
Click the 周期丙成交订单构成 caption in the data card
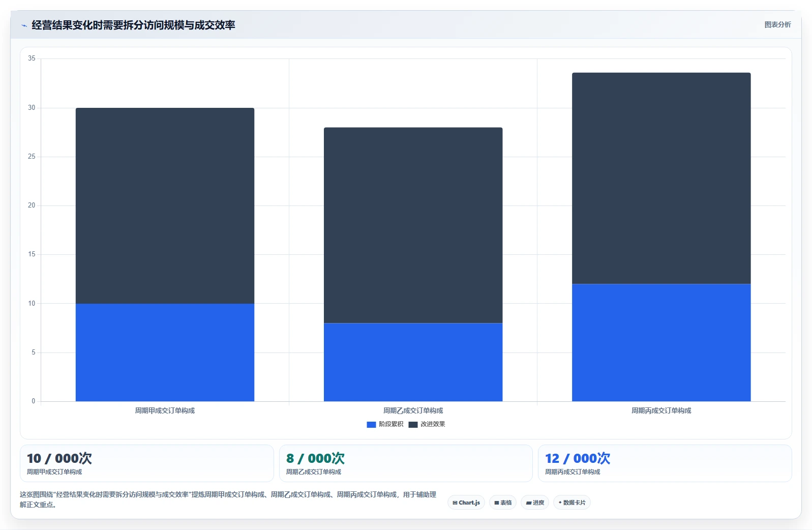click(x=573, y=472)
